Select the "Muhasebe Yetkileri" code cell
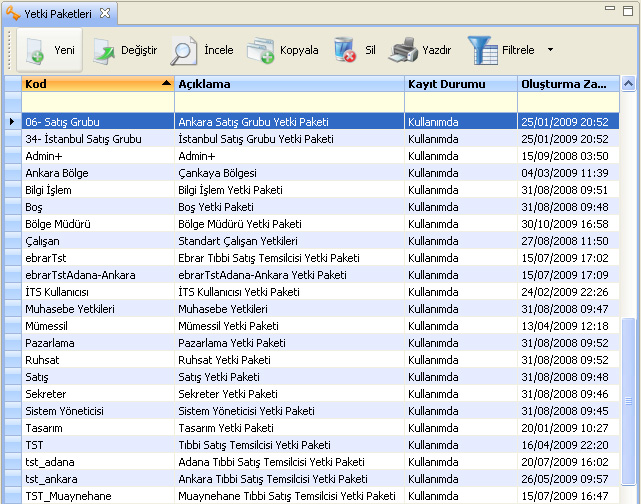This screenshot has height=504, width=641. point(98,309)
